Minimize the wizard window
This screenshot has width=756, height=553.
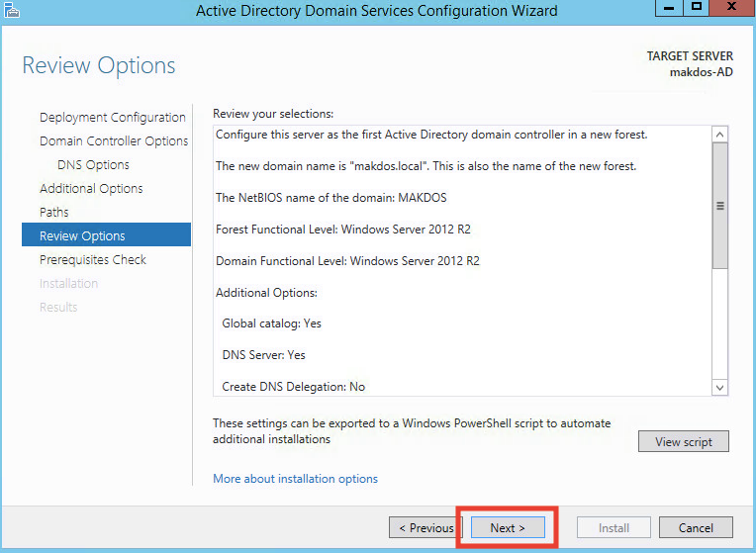[x=669, y=8]
